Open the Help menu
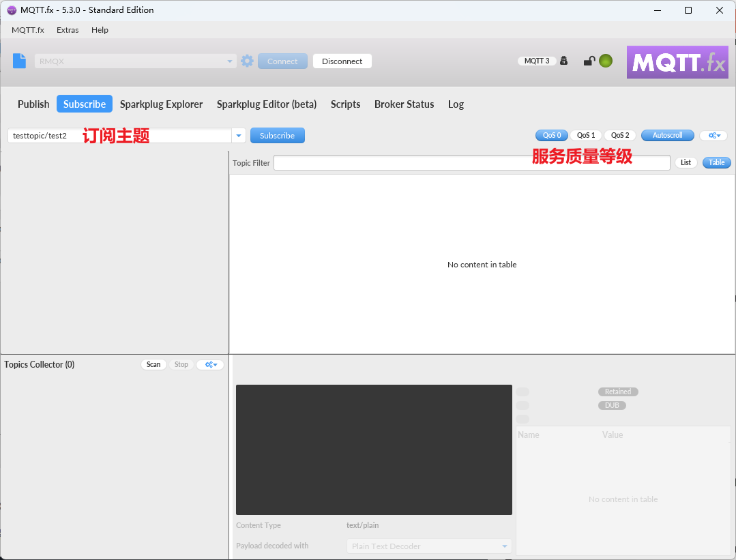The height and width of the screenshot is (560, 736). click(x=100, y=30)
